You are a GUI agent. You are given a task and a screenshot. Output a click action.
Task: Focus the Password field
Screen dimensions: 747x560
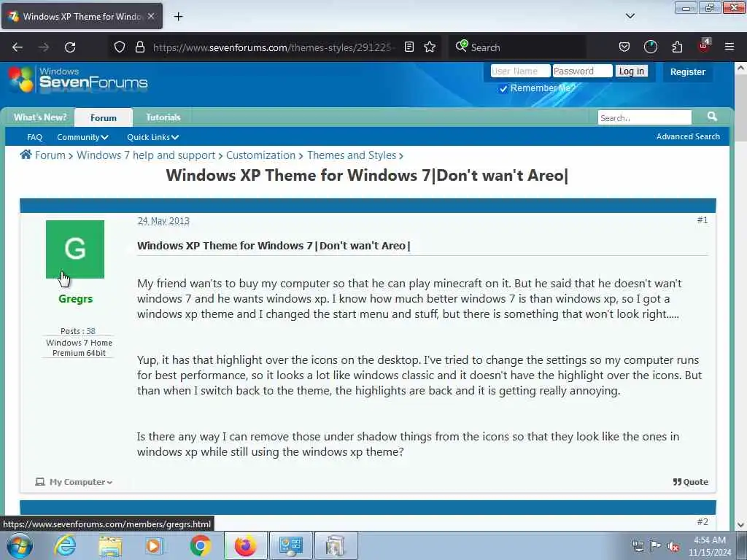[x=582, y=71]
